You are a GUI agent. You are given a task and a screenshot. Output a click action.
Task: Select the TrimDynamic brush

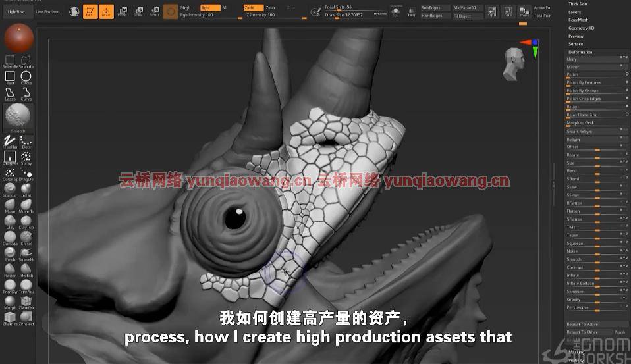click(x=10, y=286)
